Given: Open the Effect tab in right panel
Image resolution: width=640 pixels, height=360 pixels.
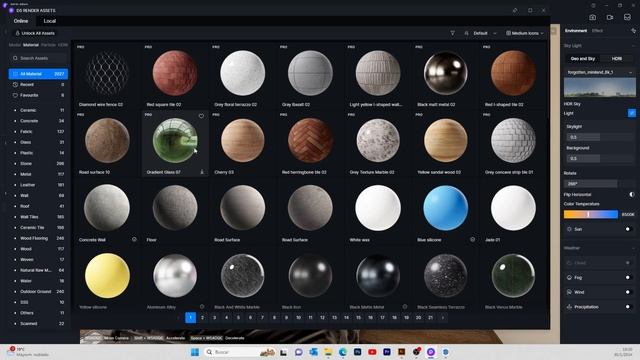Looking at the screenshot, I should 597,31.
